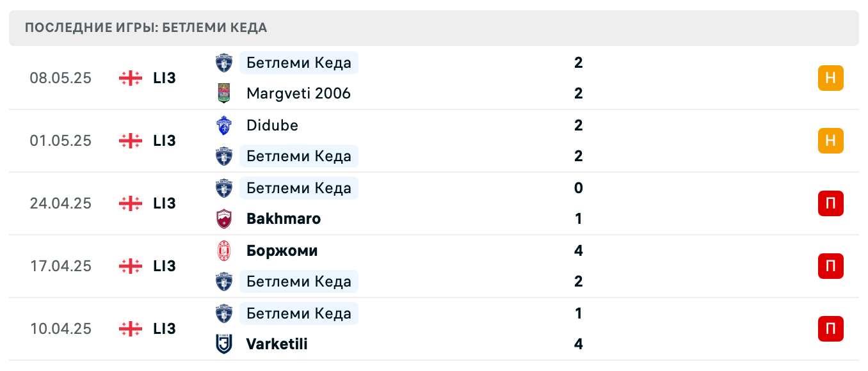Open the Didube team link
The width and height of the screenshot is (868, 371).
[272, 125]
